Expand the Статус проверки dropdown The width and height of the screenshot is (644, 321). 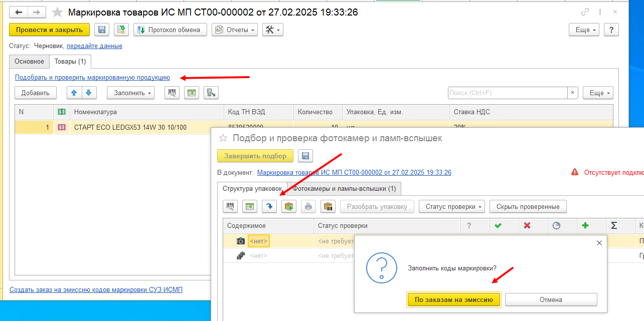tap(451, 206)
